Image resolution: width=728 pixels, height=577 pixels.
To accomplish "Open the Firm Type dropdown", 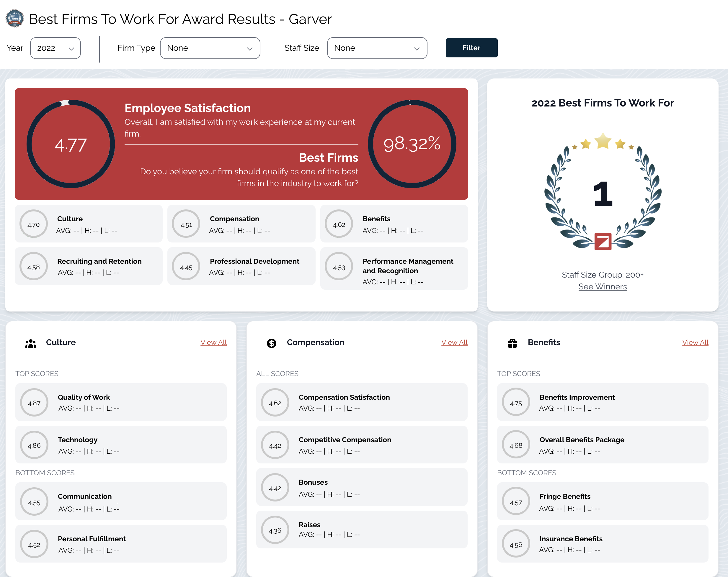I will tap(210, 48).
